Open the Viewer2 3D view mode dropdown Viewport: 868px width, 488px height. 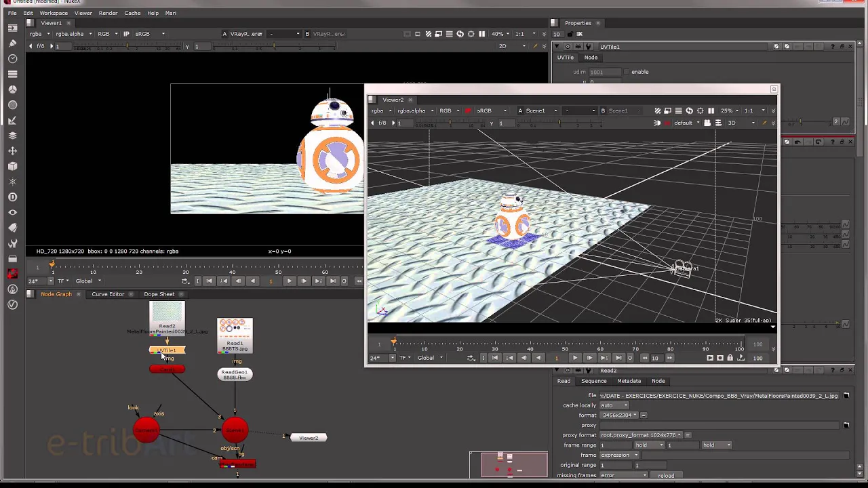pyautogui.click(x=741, y=123)
